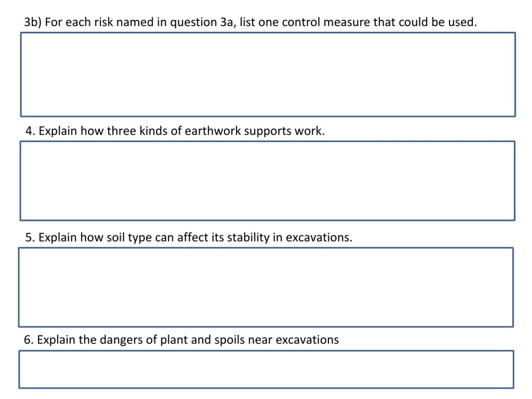Click the "3b)" question number label
Screen dimensions: 532x399
point(33,22)
